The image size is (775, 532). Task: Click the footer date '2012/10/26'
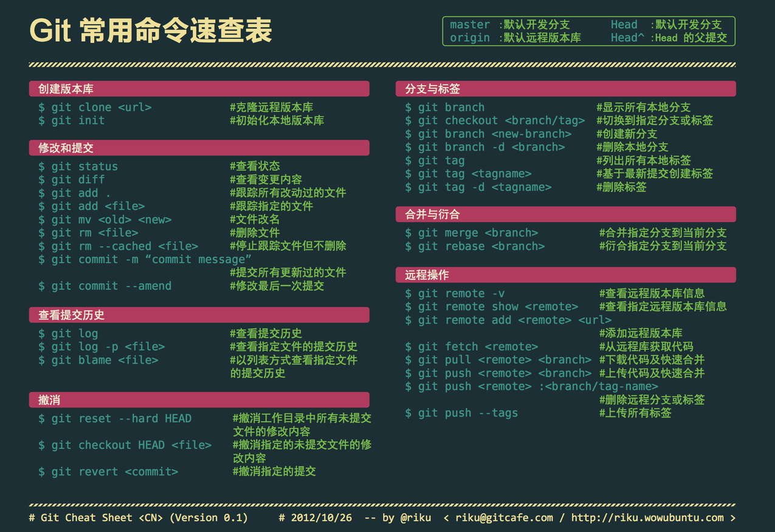pyautogui.click(x=321, y=518)
